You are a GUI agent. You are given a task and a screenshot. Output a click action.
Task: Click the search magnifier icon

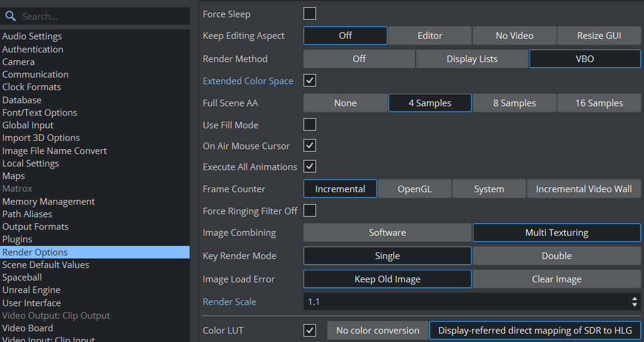pyautogui.click(x=10, y=17)
